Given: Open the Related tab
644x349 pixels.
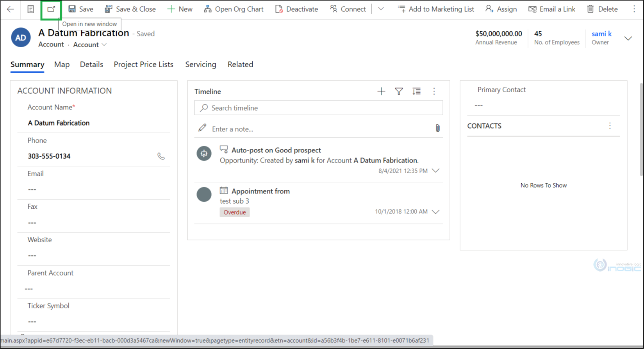Looking at the screenshot, I should click(x=240, y=64).
